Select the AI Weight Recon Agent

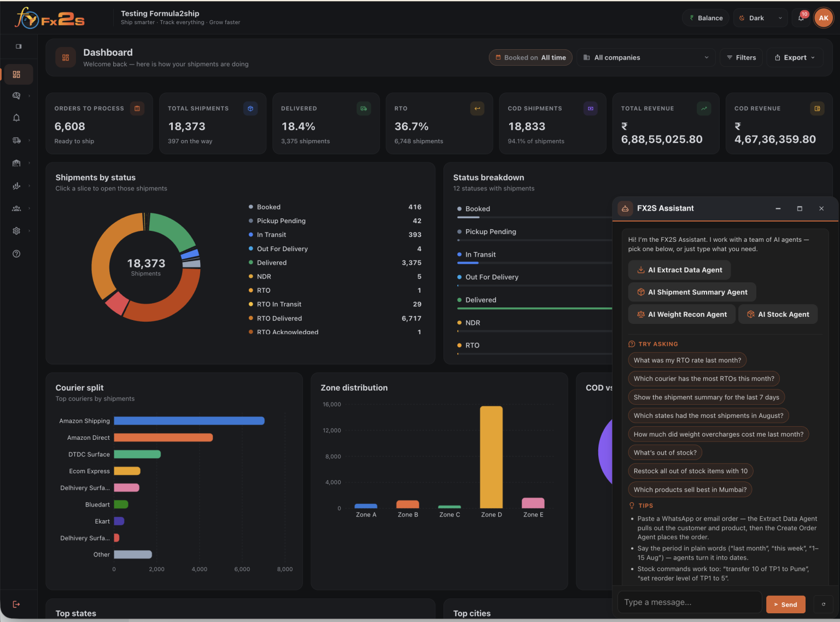point(681,315)
